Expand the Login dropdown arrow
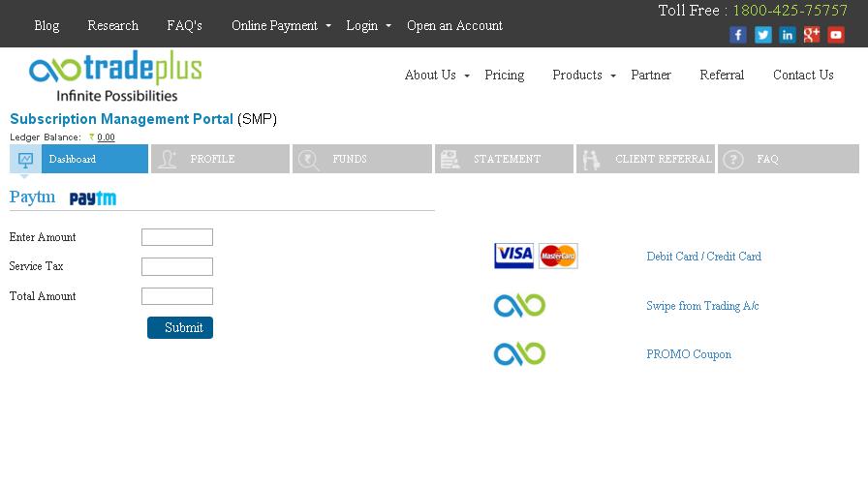The width and height of the screenshot is (868, 486). point(388,26)
